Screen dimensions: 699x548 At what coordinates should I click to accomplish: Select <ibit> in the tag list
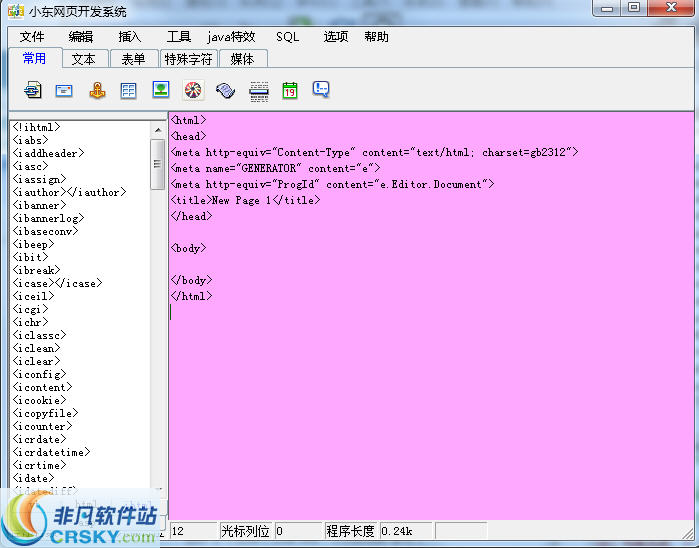[30, 257]
